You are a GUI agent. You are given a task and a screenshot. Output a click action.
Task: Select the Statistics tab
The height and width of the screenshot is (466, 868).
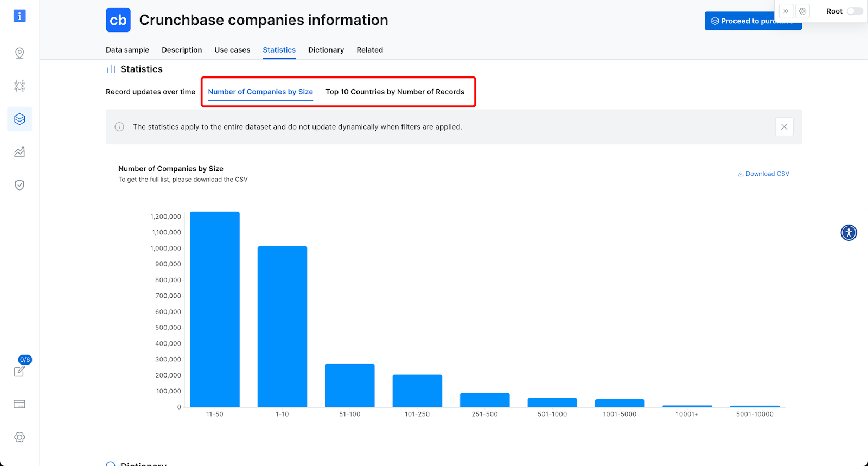coord(279,50)
